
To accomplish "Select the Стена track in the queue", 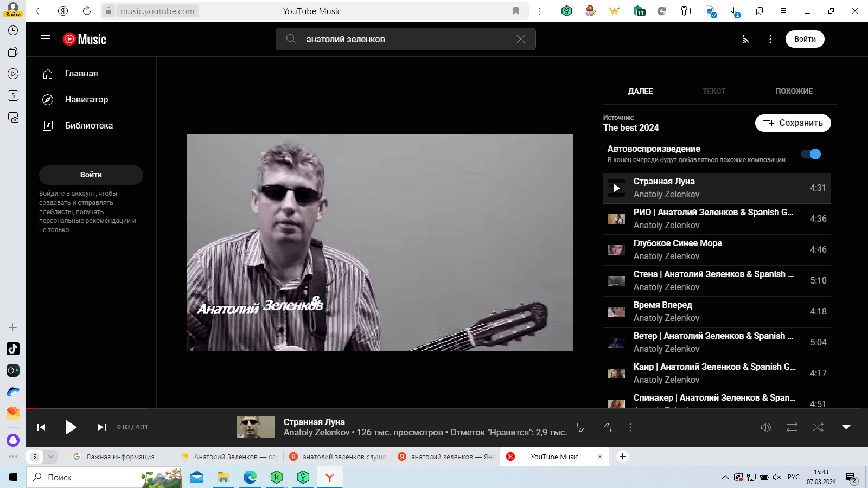I will (717, 281).
